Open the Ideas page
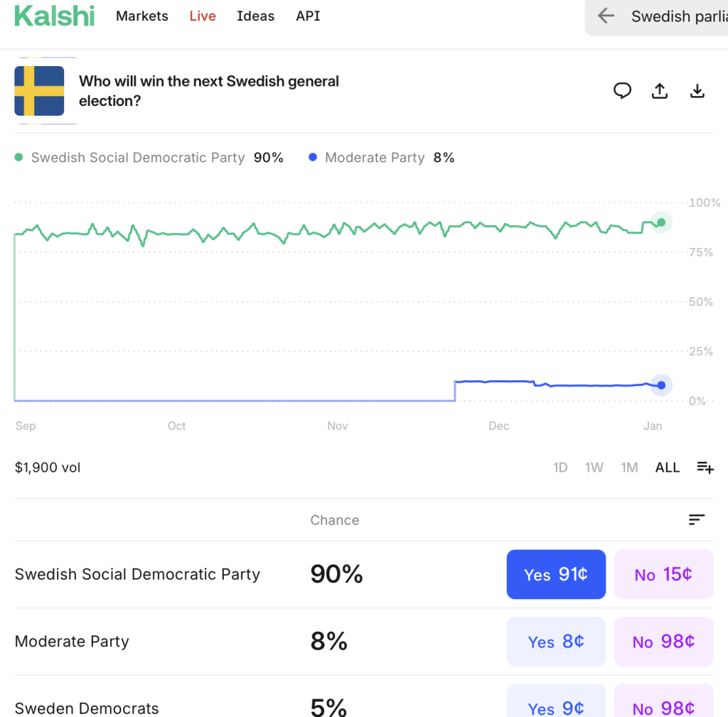728x717 pixels. (x=255, y=16)
